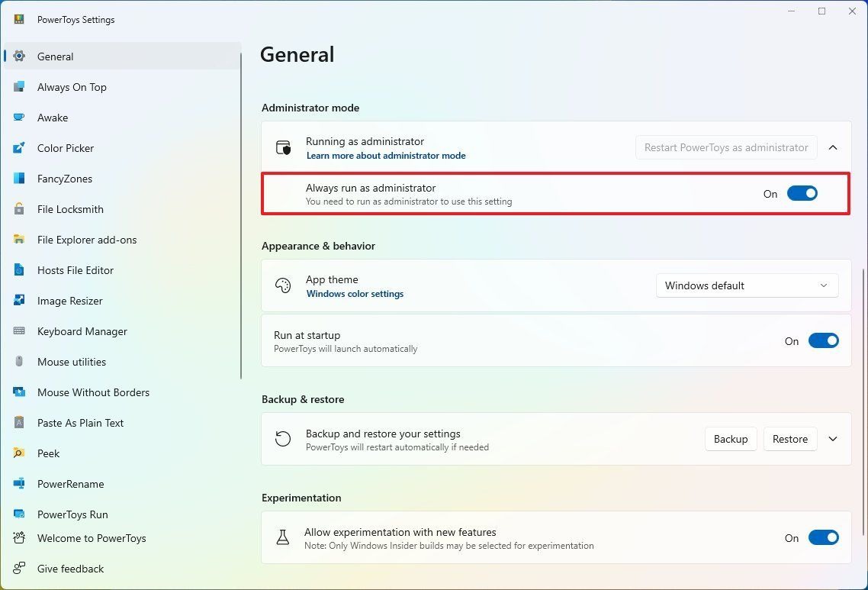Select PowerRename in sidebar
The width and height of the screenshot is (868, 590).
122,483
